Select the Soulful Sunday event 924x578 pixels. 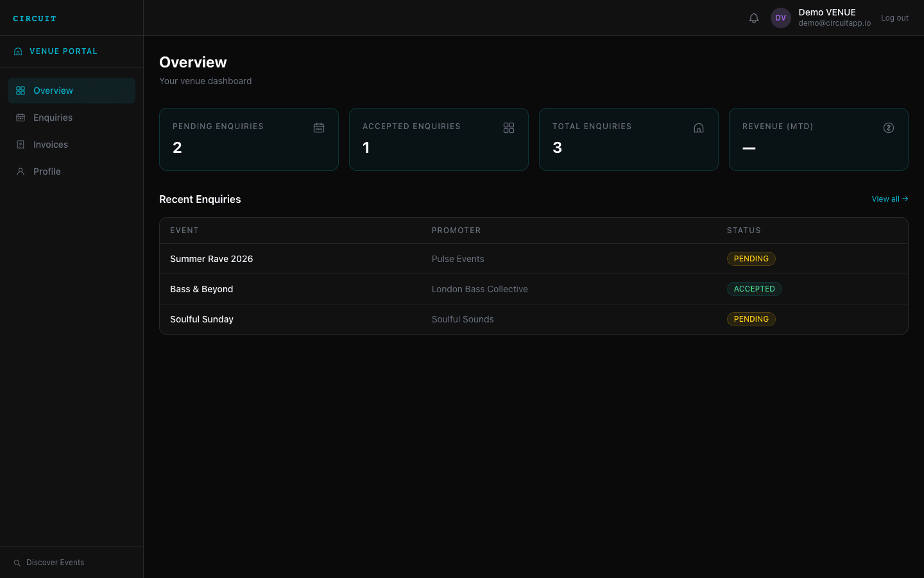201,319
